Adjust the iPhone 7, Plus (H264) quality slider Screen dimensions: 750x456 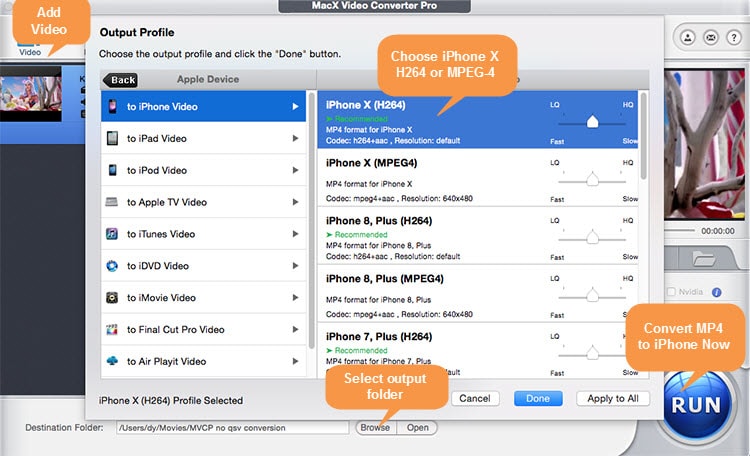(592, 353)
